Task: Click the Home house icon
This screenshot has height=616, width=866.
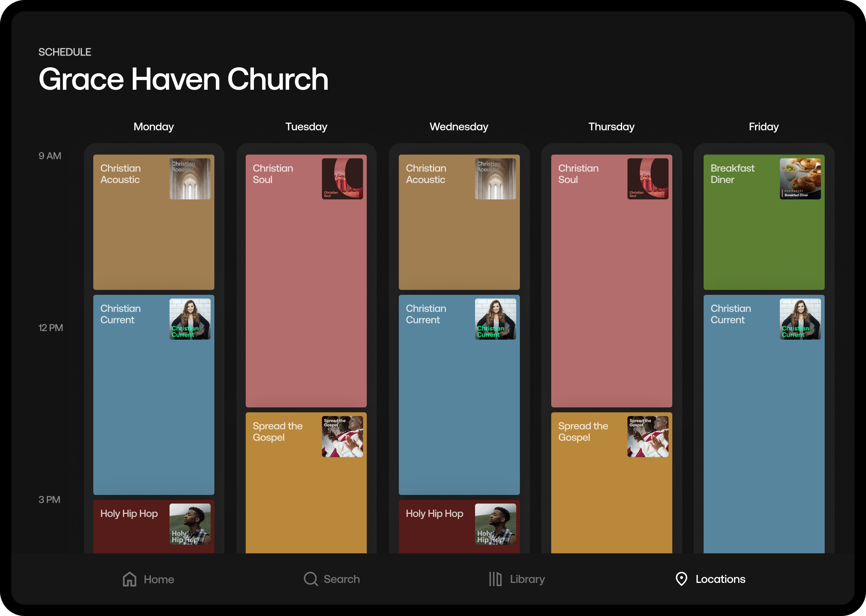Action: (x=129, y=579)
